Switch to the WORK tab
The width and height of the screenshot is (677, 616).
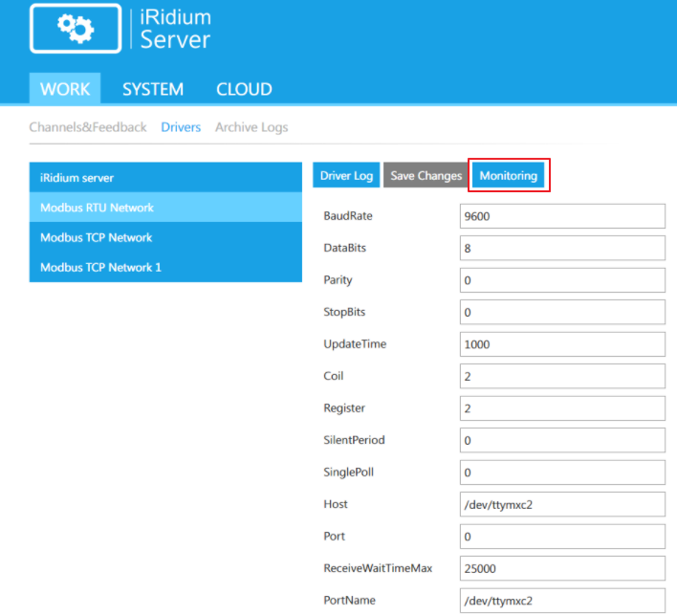click(x=65, y=89)
